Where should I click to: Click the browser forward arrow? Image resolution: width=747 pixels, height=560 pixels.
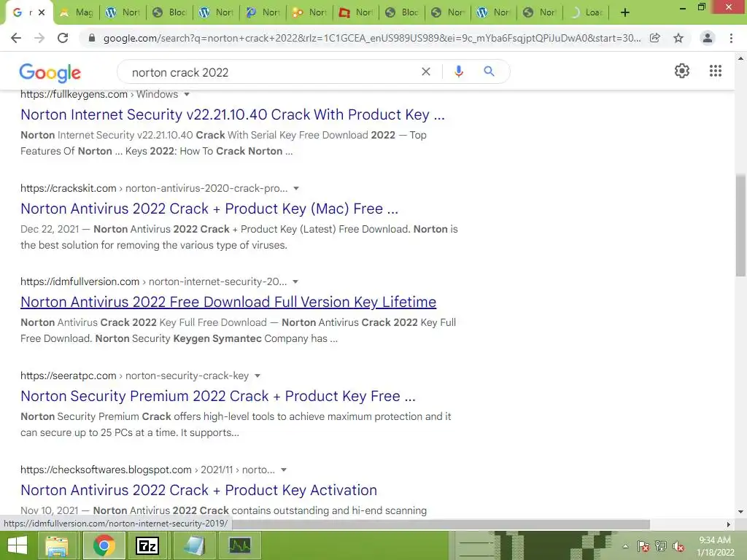point(39,38)
